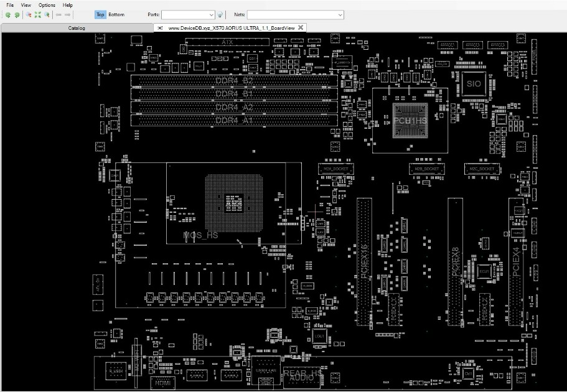567x392 pixels.
Task: Select the SIO chip component
Action: (x=474, y=84)
